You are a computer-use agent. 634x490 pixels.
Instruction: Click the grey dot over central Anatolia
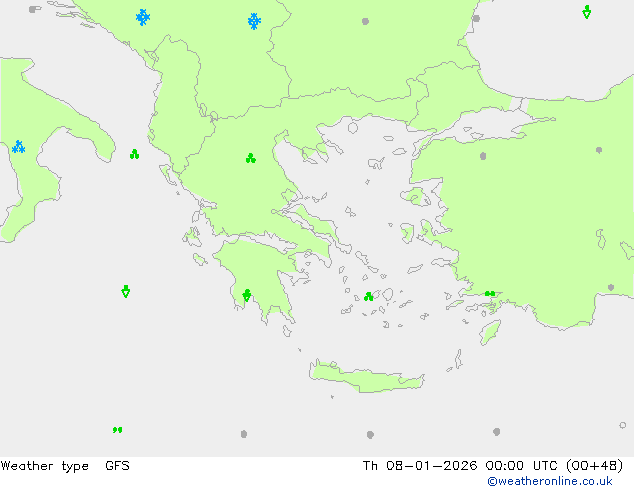(599, 150)
